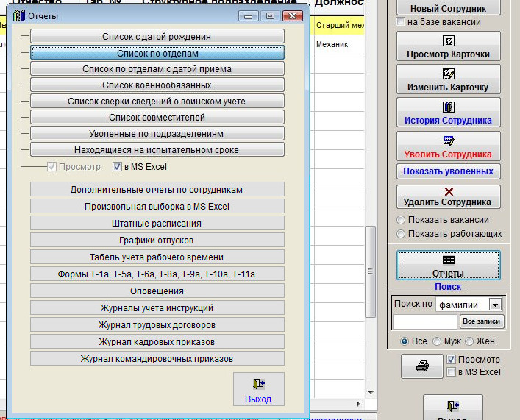Open 'Журнал командировочных приказов'
The image size is (520, 420).
157,359
